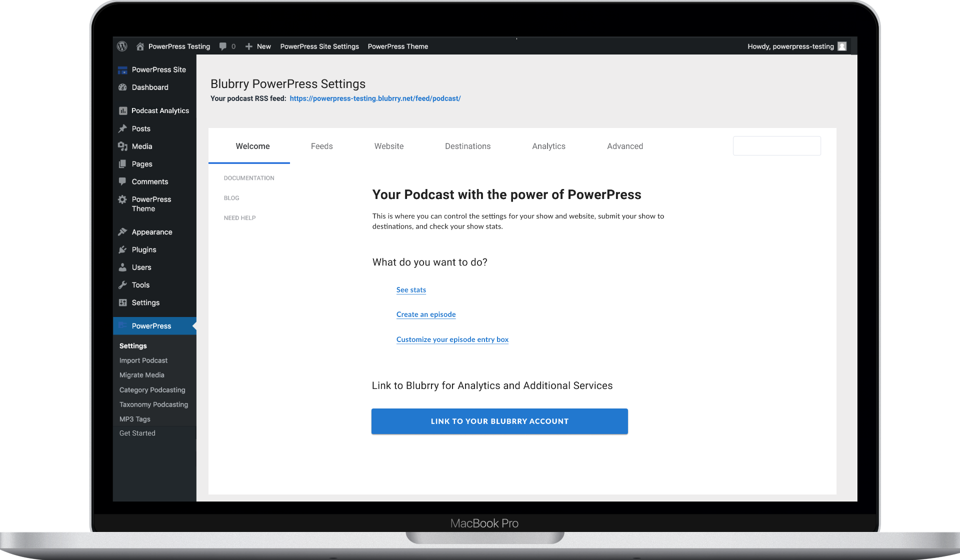Open Plugins in the sidebar

click(154, 249)
